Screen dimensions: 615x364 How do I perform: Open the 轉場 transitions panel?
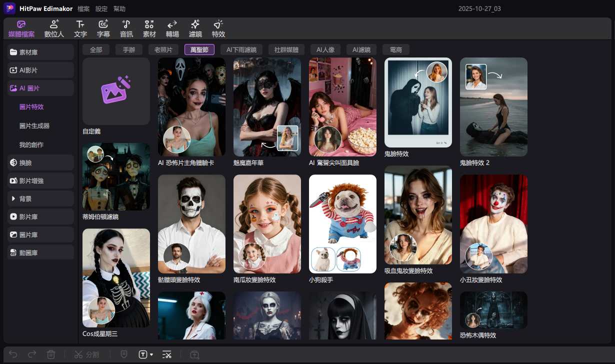(x=172, y=29)
